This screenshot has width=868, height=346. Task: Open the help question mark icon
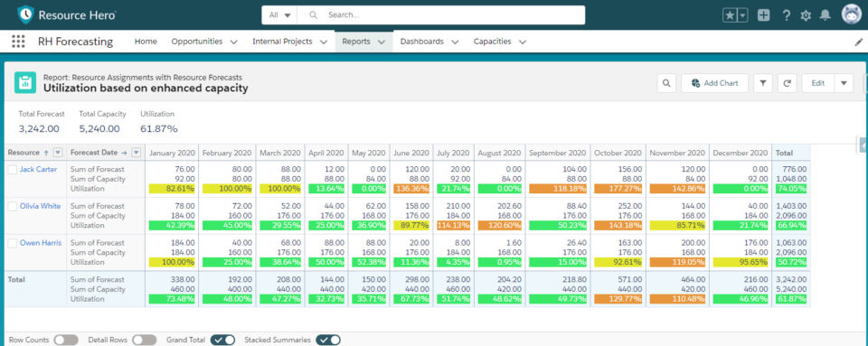pos(786,15)
